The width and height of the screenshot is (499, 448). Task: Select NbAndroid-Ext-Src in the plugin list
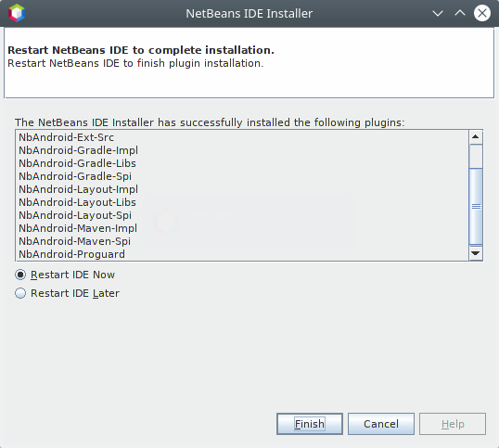click(x=242, y=137)
